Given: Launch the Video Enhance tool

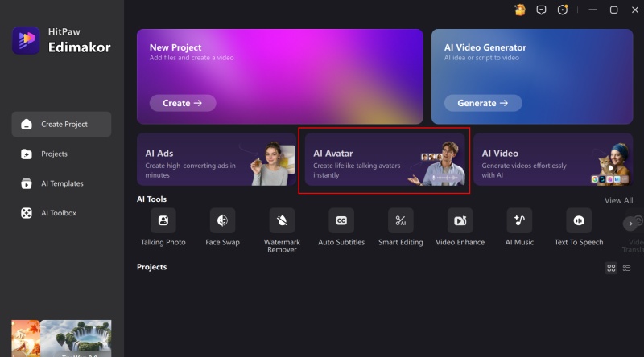Looking at the screenshot, I should pos(460,227).
